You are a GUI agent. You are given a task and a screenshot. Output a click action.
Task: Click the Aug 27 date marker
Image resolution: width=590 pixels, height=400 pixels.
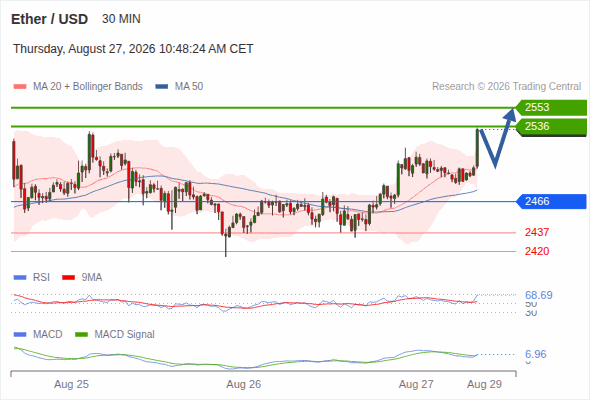(416, 384)
